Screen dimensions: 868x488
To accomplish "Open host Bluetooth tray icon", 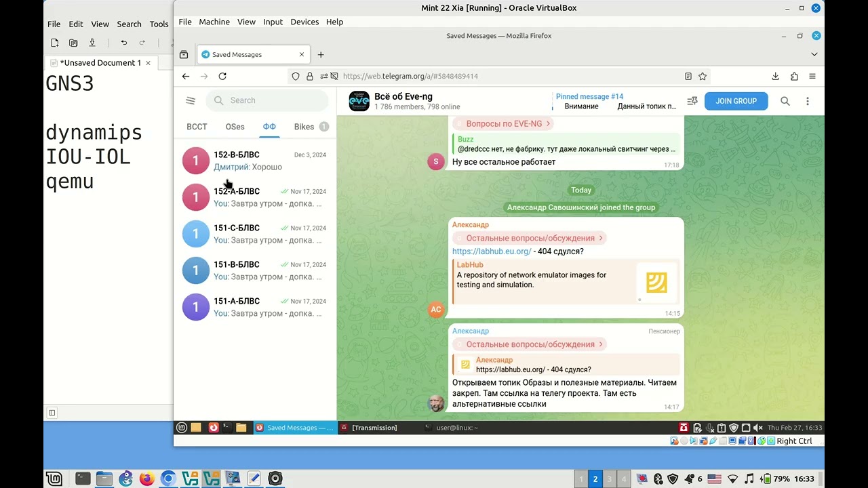I will [658, 479].
